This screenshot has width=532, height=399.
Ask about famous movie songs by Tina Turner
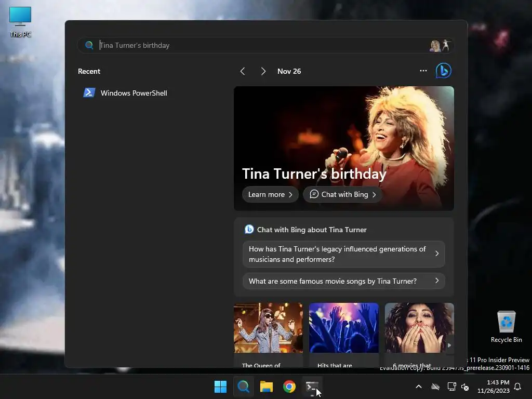coord(344,281)
